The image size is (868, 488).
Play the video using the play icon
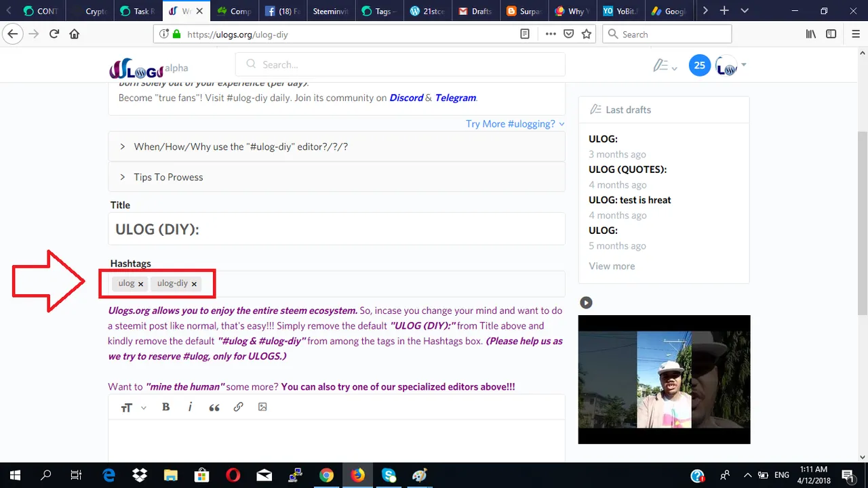(x=586, y=303)
